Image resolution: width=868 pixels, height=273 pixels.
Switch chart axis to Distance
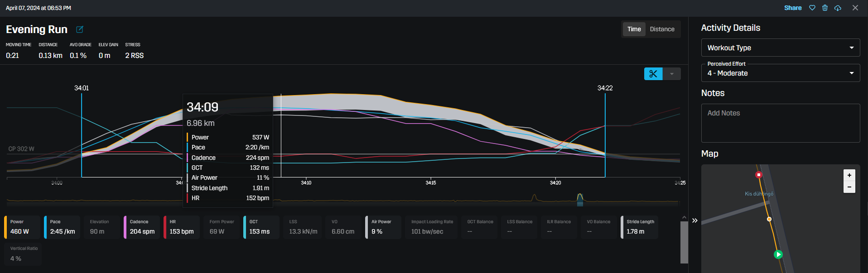click(662, 29)
